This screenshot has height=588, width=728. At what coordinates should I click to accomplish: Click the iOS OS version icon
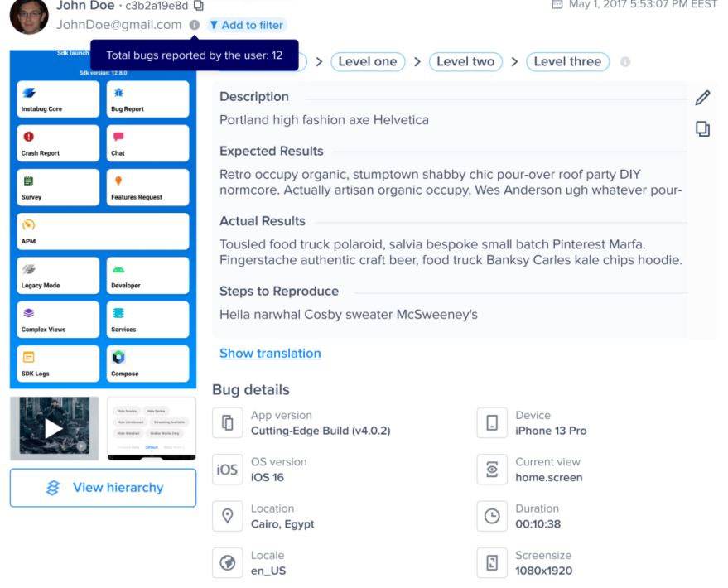click(x=228, y=470)
